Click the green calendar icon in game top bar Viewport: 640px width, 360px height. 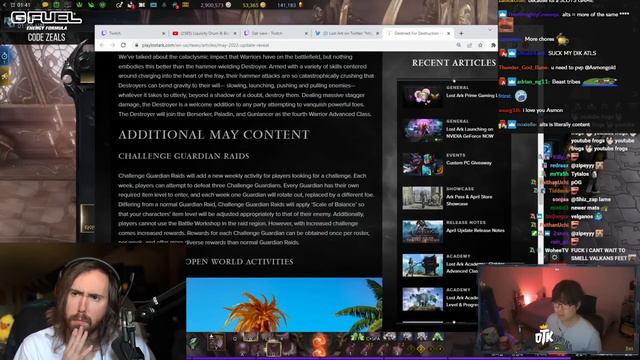tap(57, 5)
